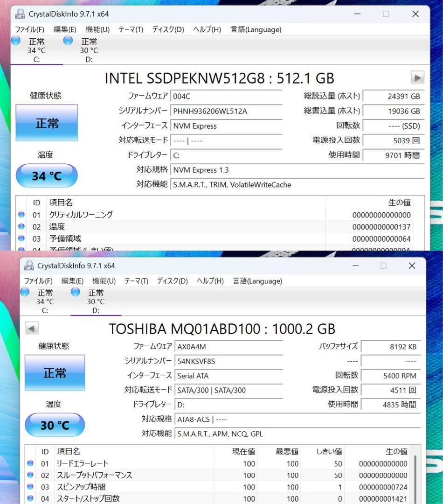Open テーマ(T) menu in bottom window

pyautogui.click(x=136, y=281)
